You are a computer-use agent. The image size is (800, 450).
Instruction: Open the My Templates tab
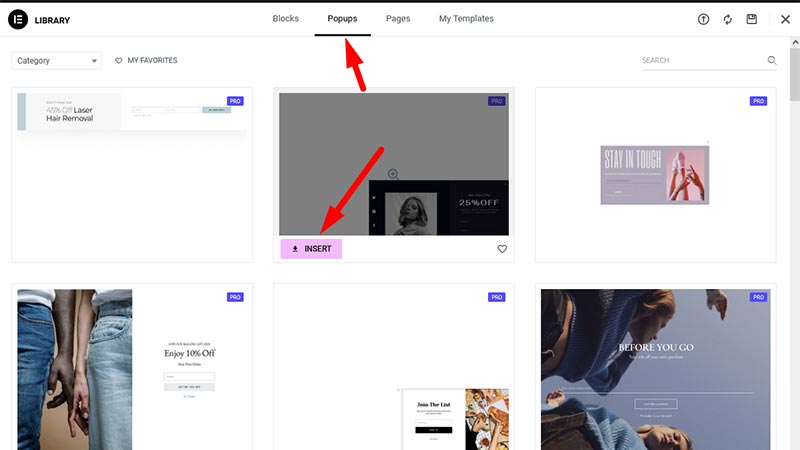pyautogui.click(x=466, y=18)
